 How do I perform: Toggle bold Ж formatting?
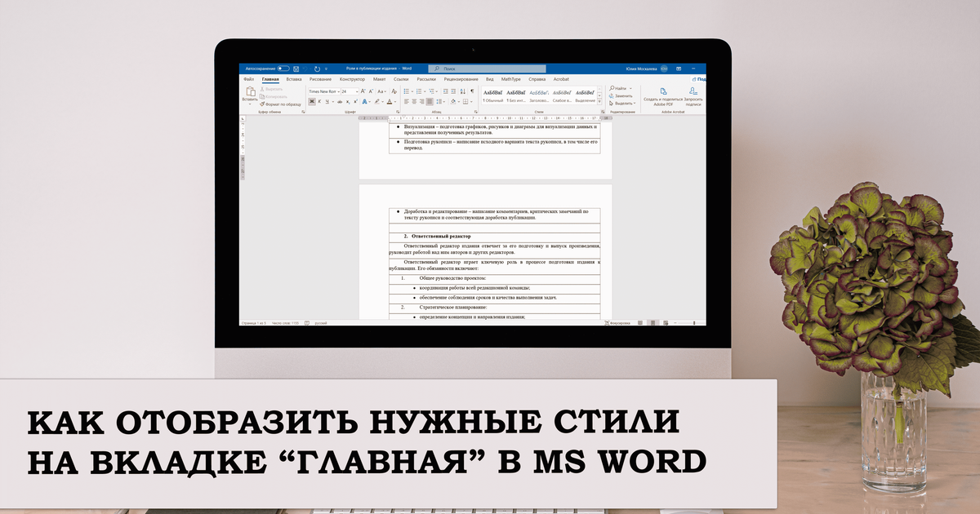click(x=312, y=102)
